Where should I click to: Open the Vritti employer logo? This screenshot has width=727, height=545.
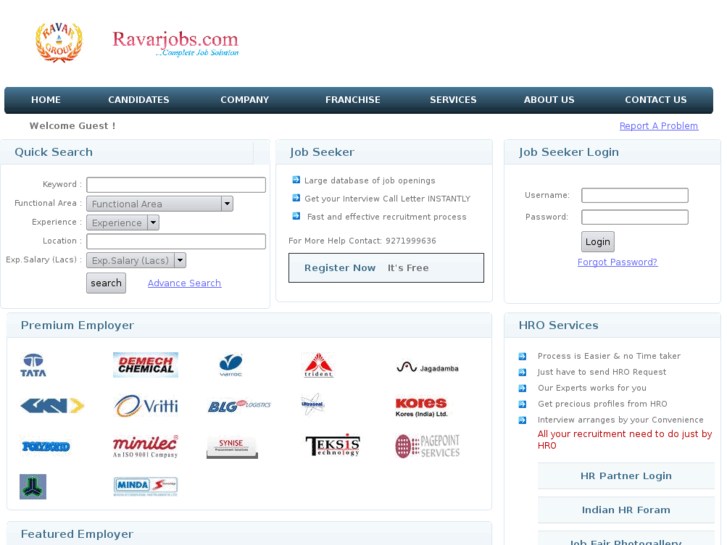tap(146, 406)
